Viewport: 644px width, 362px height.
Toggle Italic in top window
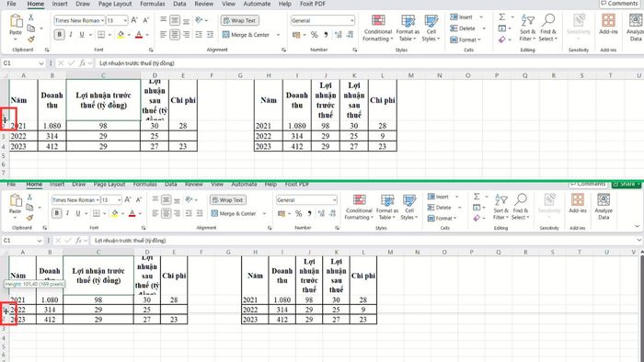pyautogui.click(x=71, y=35)
